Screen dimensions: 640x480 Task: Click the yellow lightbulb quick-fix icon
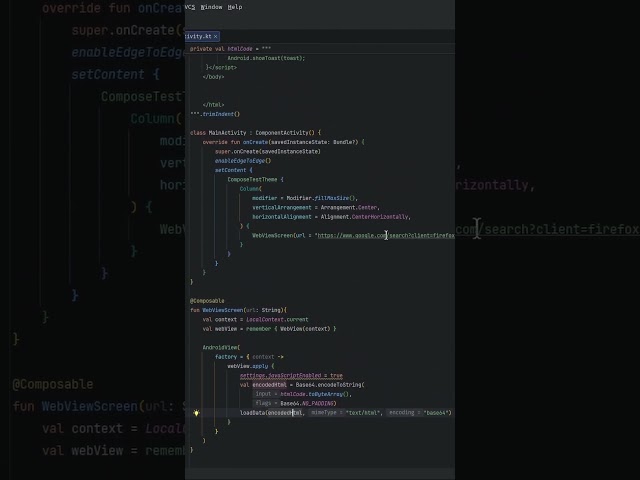pyautogui.click(x=196, y=413)
